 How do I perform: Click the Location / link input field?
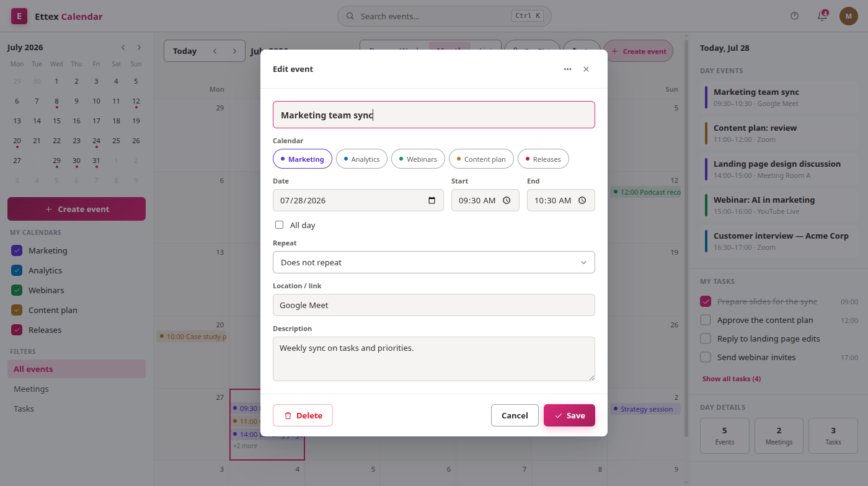tap(434, 305)
